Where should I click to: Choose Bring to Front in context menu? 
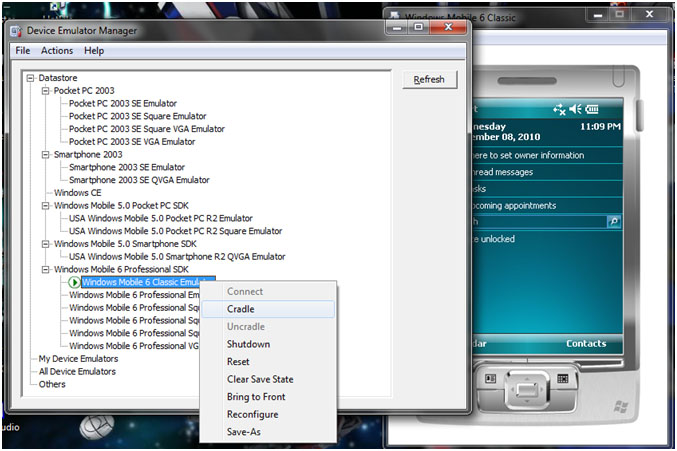(268, 397)
